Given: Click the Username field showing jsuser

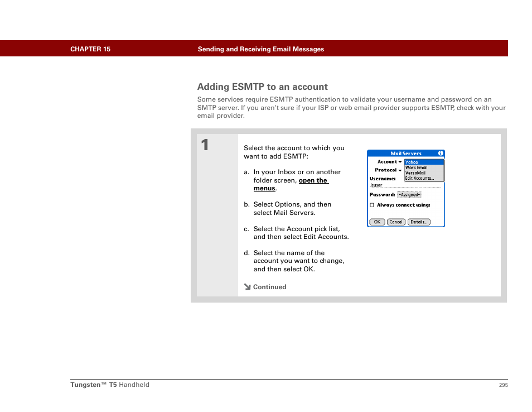Looking at the screenshot, I should coord(405,185).
